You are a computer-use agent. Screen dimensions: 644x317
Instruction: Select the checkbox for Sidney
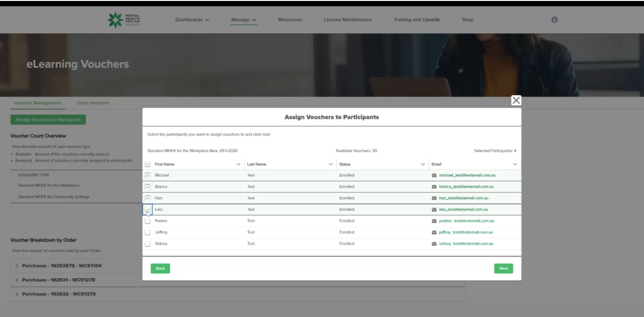(x=148, y=244)
